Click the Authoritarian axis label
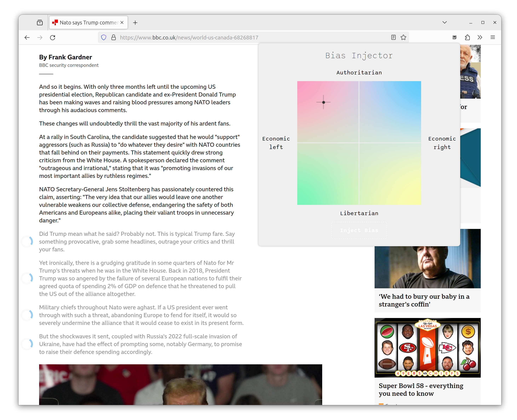This screenshot has height=420, width=517. click(x=359, y=73)
